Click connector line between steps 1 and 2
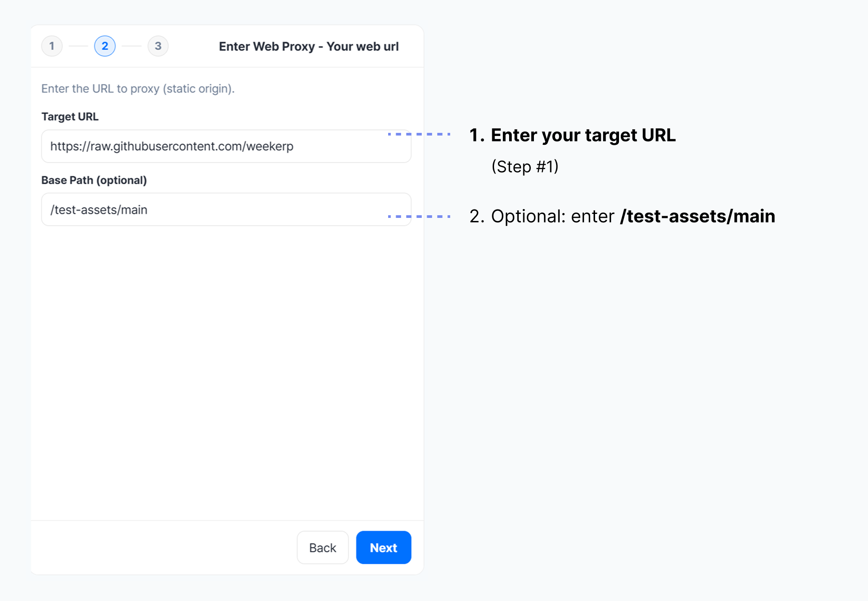This screenshot has height=601, width=868. tap(78, 46)
